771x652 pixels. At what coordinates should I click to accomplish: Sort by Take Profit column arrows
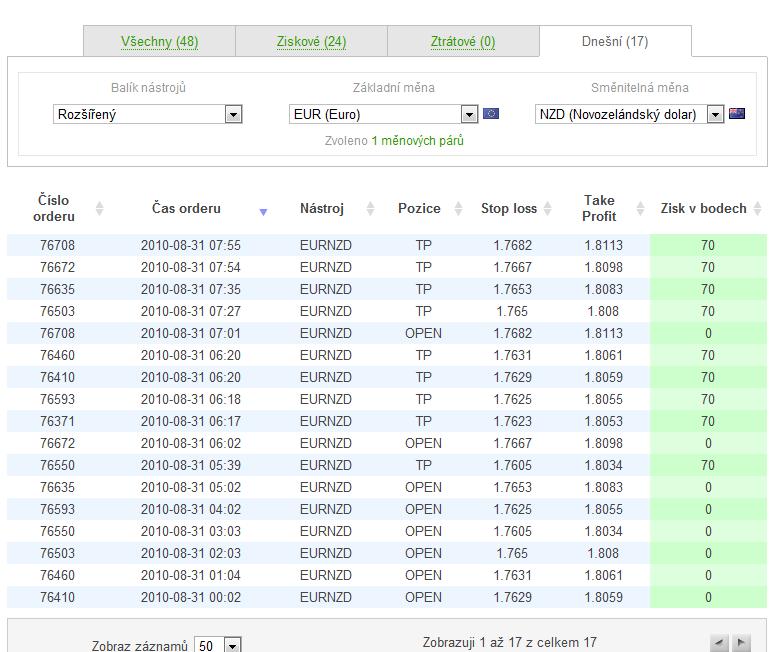(x=640, y=208)
